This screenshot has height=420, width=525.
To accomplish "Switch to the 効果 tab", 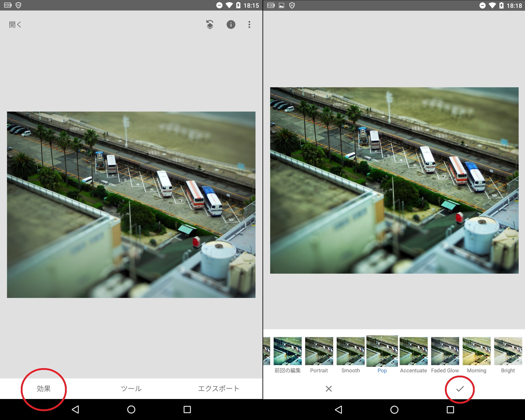I will (x=44, y=388).
